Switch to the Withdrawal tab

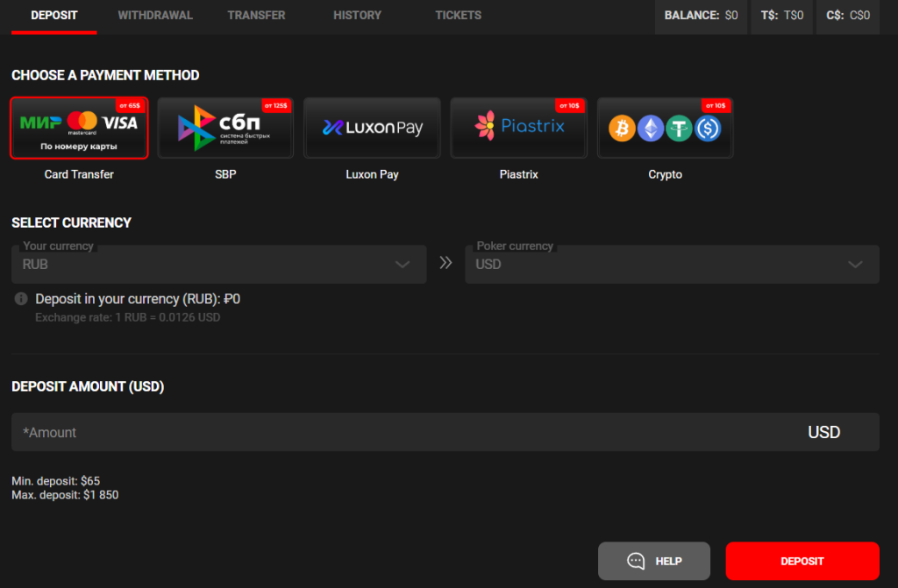pos(155,16)
